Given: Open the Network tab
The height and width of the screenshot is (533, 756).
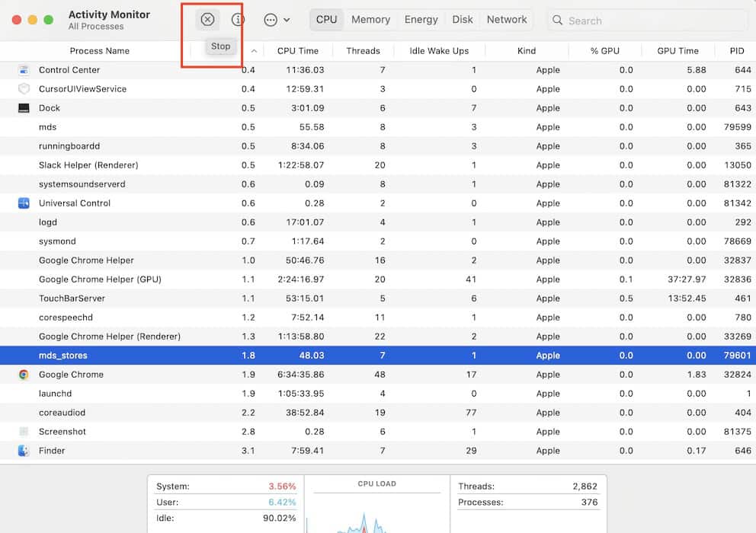Looking at the screenshot, I should [507, 19].
